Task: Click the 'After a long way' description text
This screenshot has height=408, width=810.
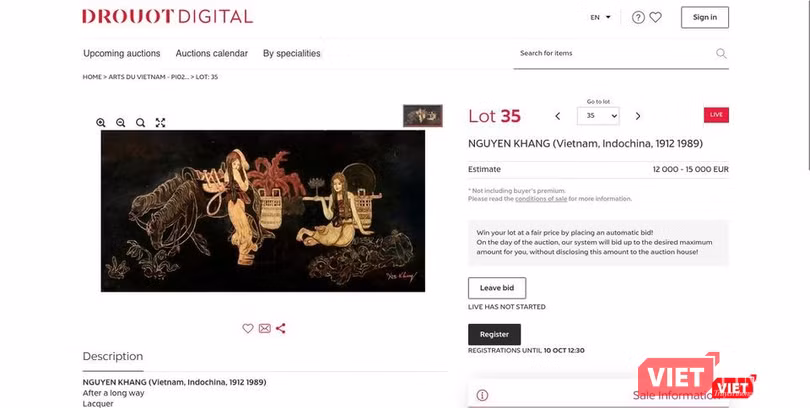Action: point(114,393)
